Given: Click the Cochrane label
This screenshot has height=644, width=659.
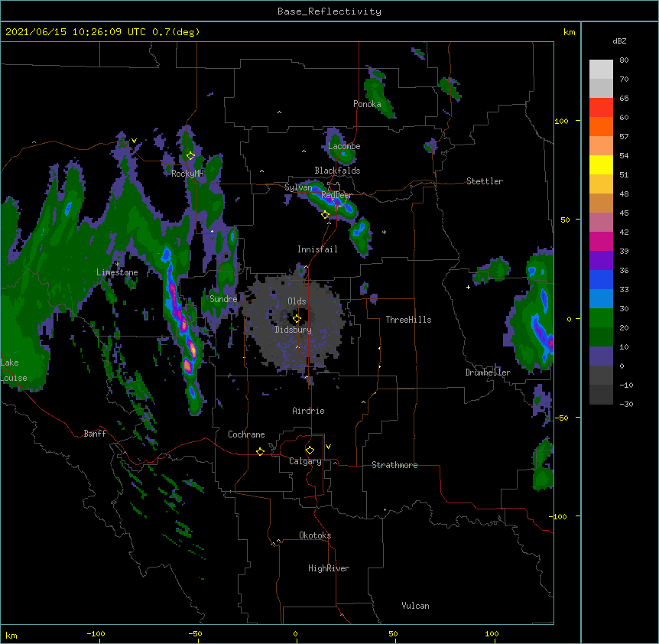Looking at the screenshot, I should (246, 434).
